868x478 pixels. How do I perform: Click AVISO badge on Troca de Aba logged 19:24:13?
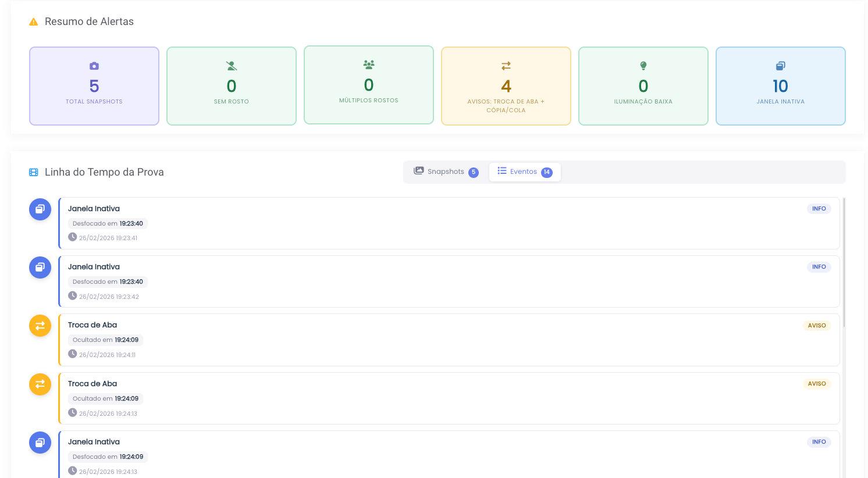(x=817, y=384)
